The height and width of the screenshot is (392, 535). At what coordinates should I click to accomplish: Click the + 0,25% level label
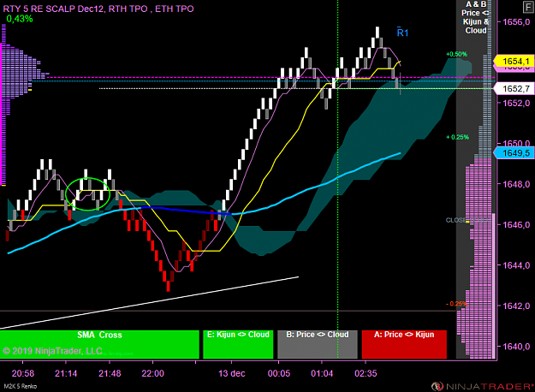[458, 137]
